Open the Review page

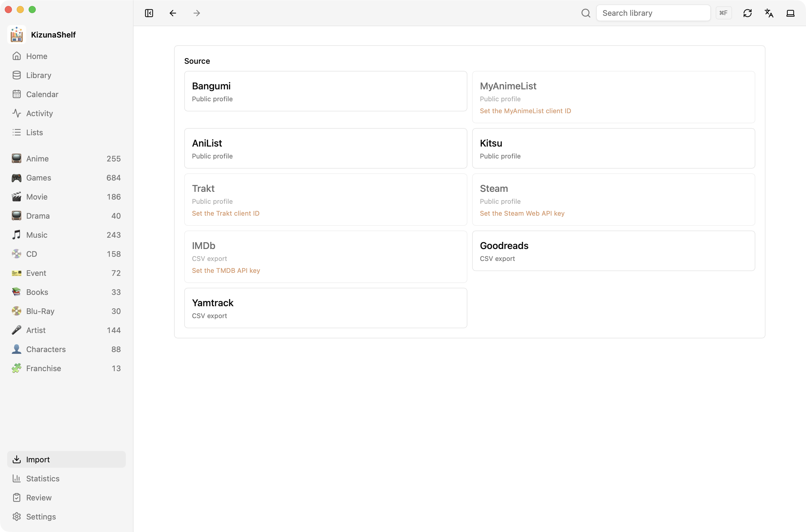point(66,497)
